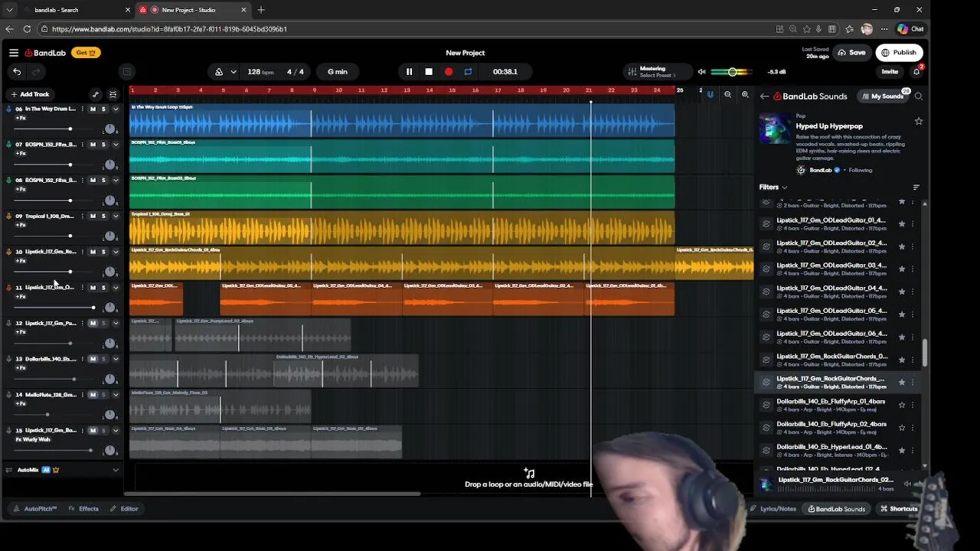Solo track 15 Lipstick Bass

(x=103, y=431)
